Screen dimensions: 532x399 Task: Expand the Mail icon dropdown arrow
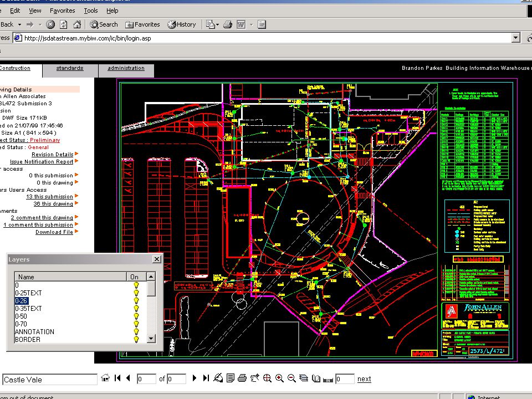(x=217, y=24)
